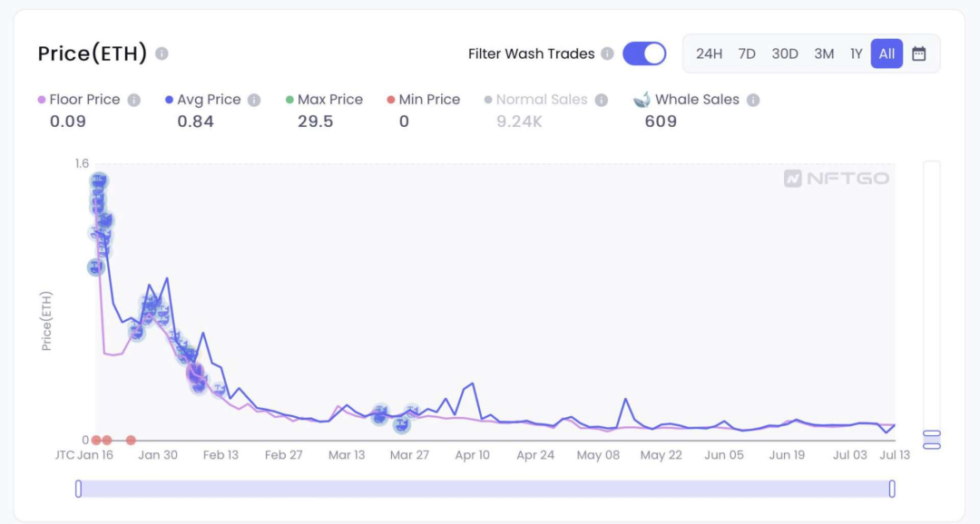The width and height of the screenshot is (980, 524).
Task: Click left handle of the time range slider
Action: click(x=79, y=489)
